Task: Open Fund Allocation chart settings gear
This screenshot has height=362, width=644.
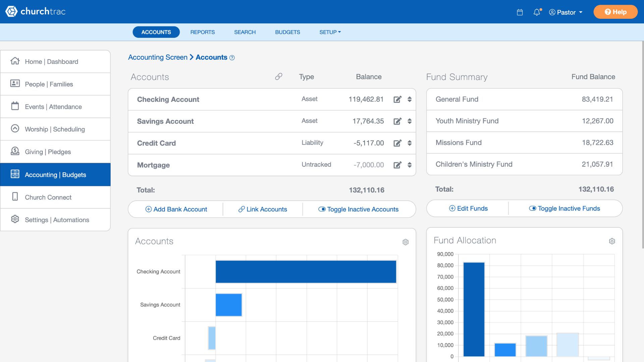Action: pos(612,241)
